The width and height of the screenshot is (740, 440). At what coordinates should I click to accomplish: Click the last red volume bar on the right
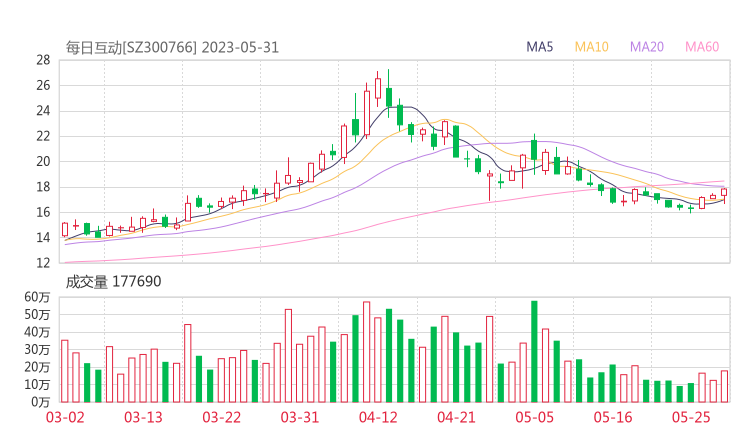(724, 387)
